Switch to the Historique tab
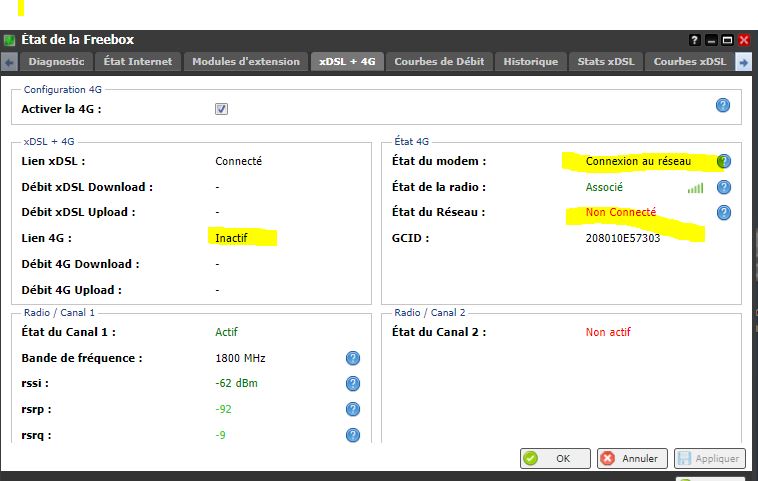Viewport: 758px width, 481px height. (x=531, y=62)
